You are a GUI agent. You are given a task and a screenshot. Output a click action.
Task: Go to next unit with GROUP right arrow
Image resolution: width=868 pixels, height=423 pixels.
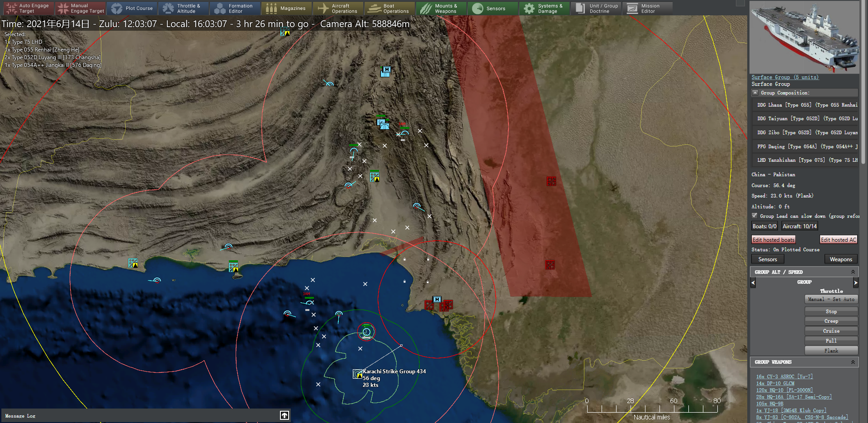(x=855, y=282)
